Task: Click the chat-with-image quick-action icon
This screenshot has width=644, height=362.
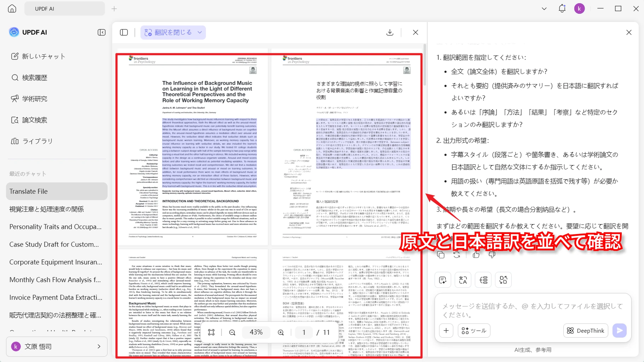Action: point(503,280)
